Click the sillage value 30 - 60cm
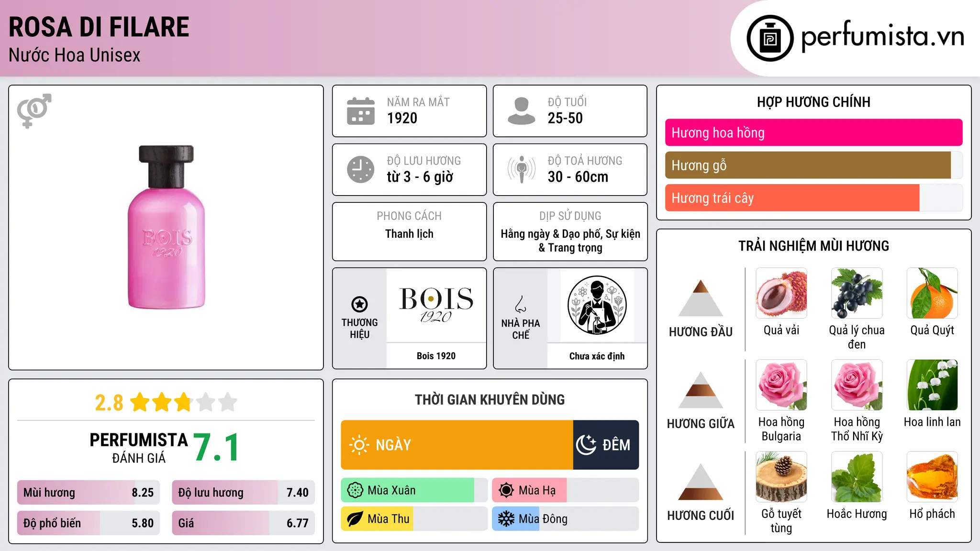The width and height of the screenshot is (980, 551). click(x=578, y=177)
